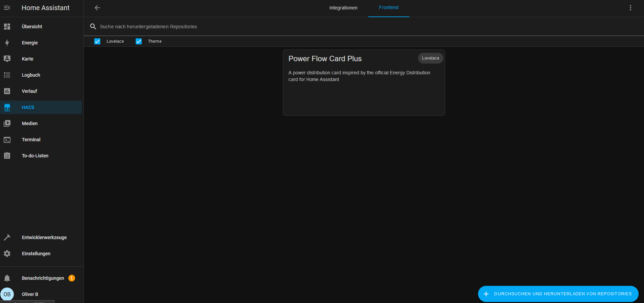The image size is (644, 303).
Task: Open Übersicht in the sidebar
Action: (41, 27)
